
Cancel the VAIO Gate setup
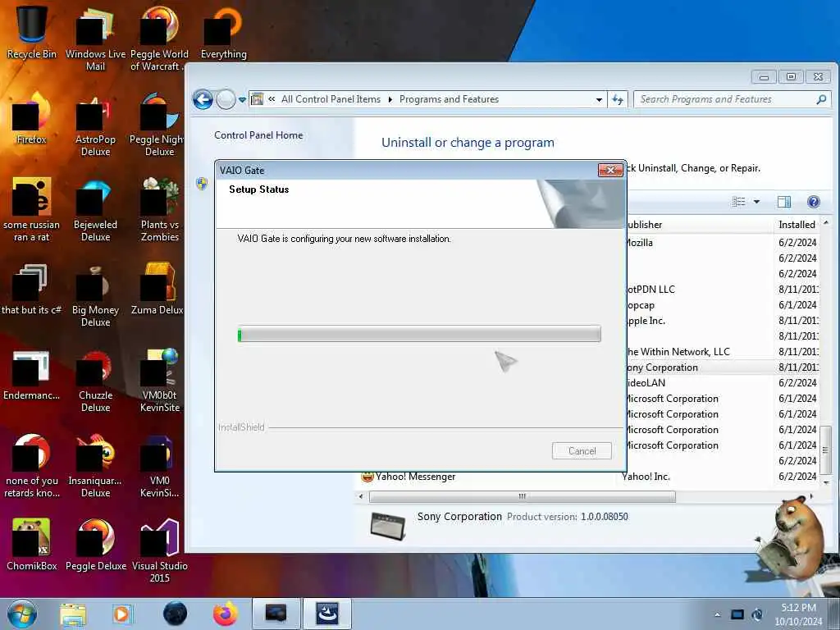pyautogui.click(x=582, y=450)
